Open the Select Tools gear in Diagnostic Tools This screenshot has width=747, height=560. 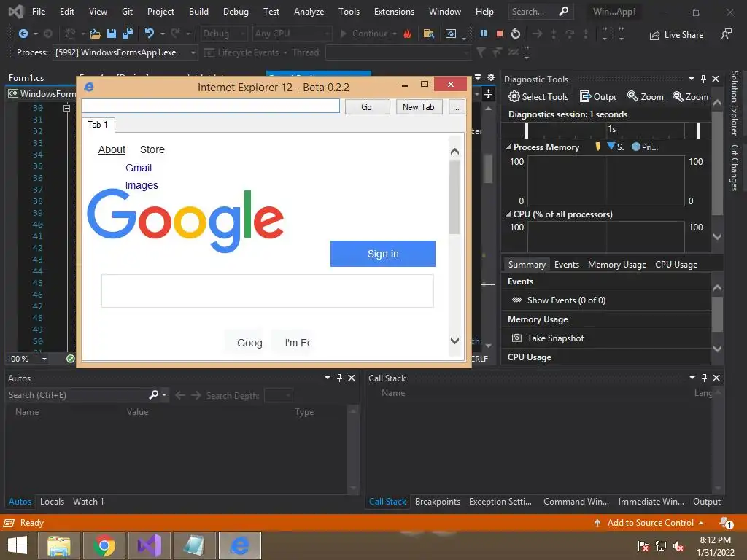[x=514, y=97]
